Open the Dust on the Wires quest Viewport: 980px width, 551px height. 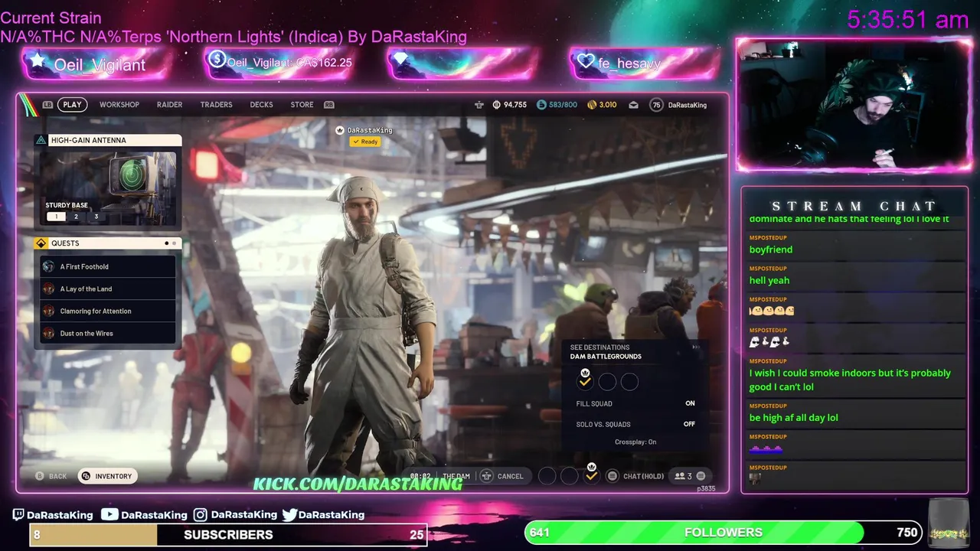pyautogui.click(x=108, y=333)
